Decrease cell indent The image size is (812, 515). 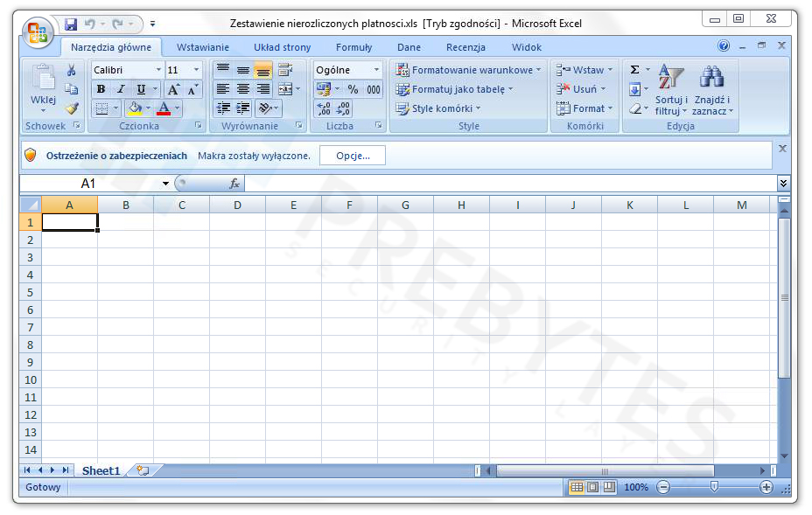[223, 108]
